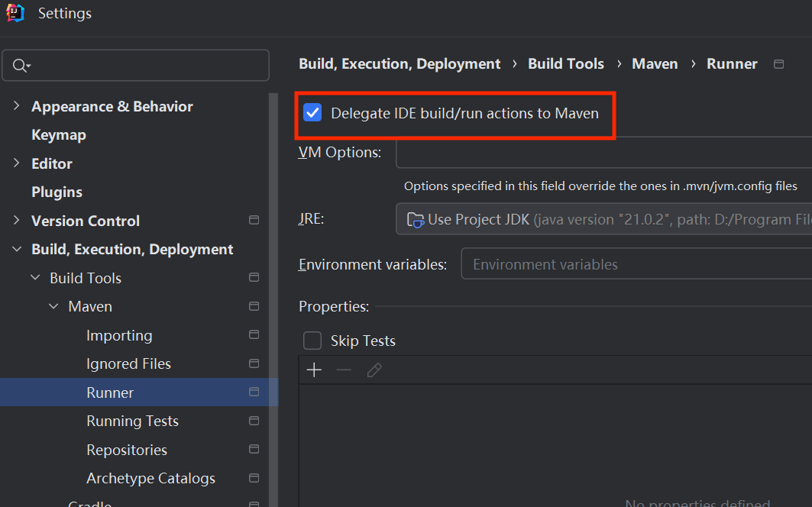Collapse the Maven tree node
The width and height of the screenshot is (812, 507).
[53, 305]
